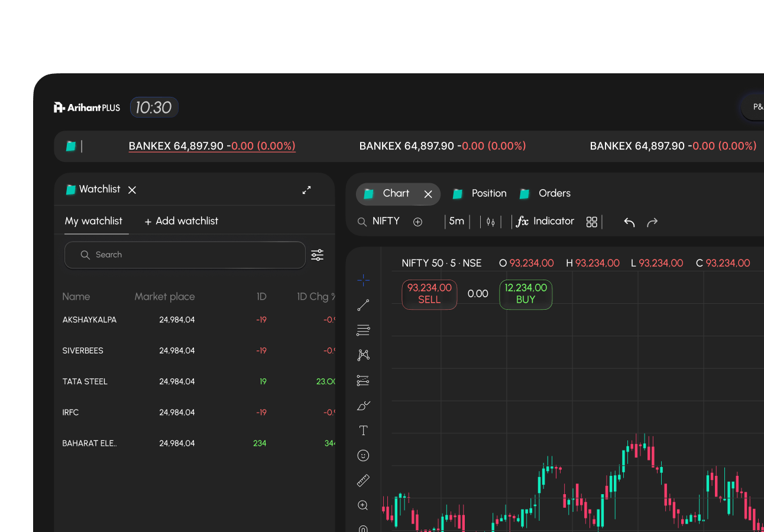
Task: Close the Chart tab
Action: 428,194
